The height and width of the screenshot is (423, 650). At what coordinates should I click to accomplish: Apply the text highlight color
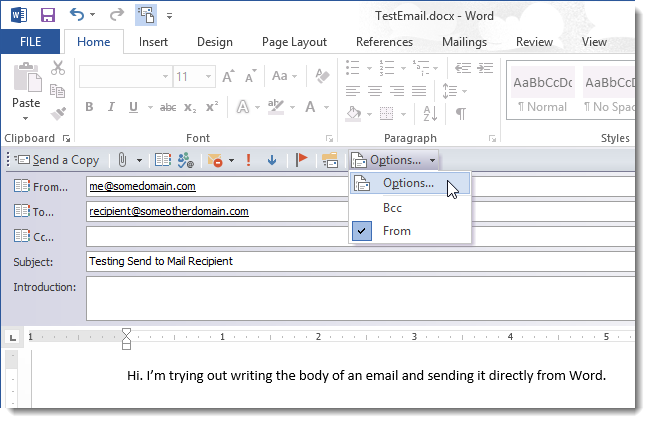pos(276,107)
